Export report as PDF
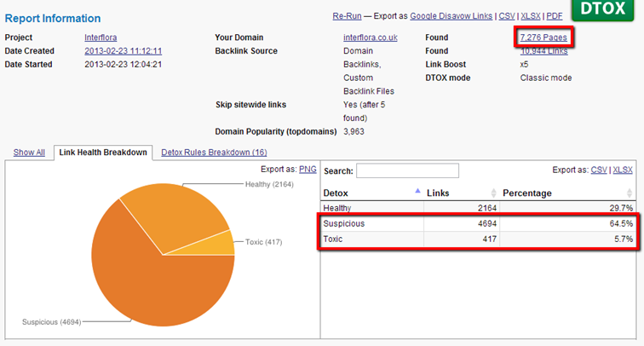The width and height of the screenshot is (644, 346). click(x=554, y=16)
